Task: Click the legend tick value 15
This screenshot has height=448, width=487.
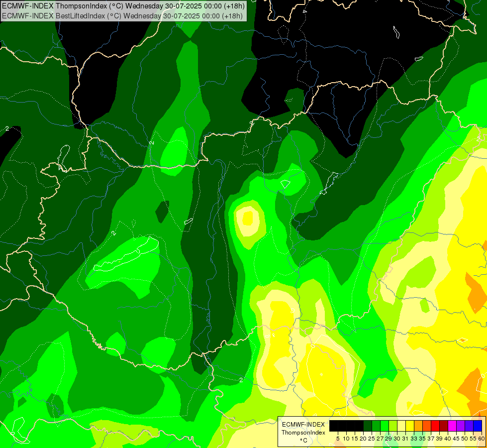Action: click(x=355, y=439)
